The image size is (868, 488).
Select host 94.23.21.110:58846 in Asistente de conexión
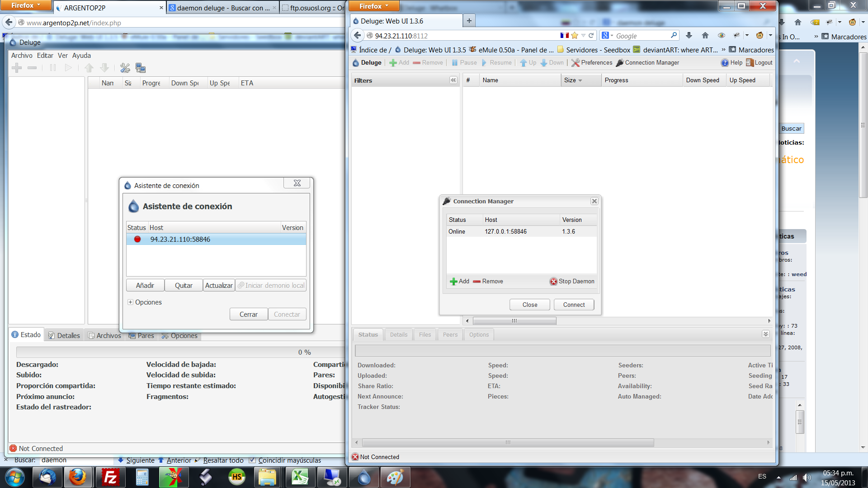click(216, 239)
